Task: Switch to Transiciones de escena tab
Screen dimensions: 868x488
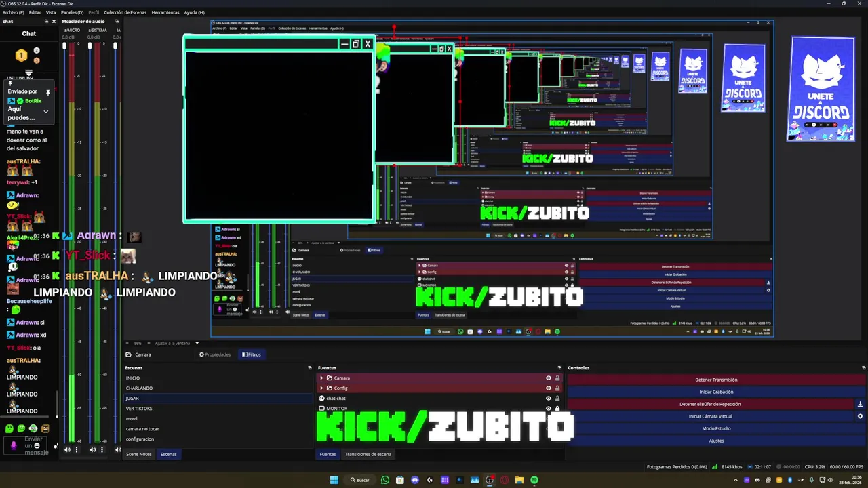Action: [x=368, y=454]
